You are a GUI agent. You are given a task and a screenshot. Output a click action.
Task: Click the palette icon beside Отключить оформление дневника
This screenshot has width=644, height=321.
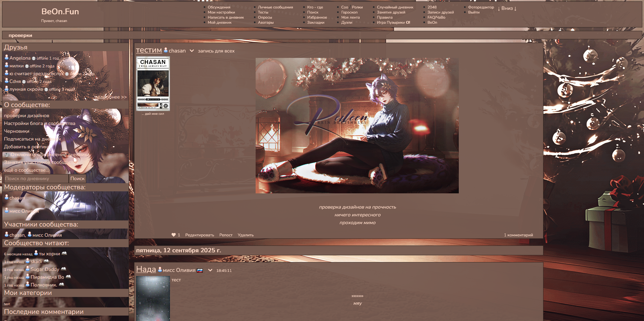coord(7,155)
